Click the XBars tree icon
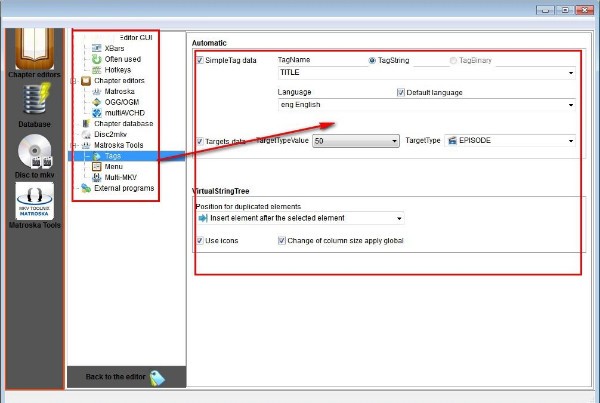This screenshot has width=600, height=403. [97, 48]
